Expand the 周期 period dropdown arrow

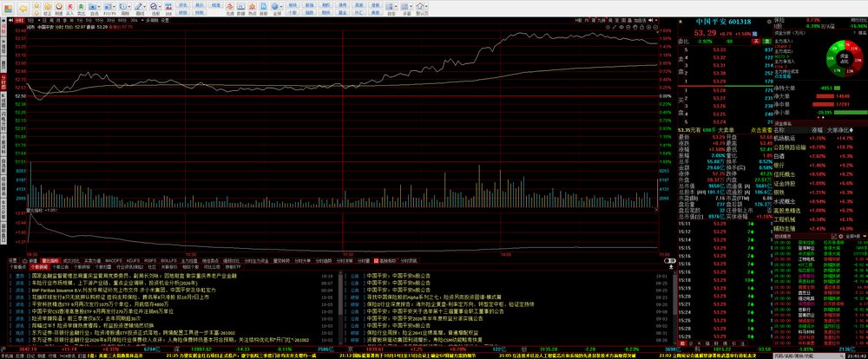[128, 6]
